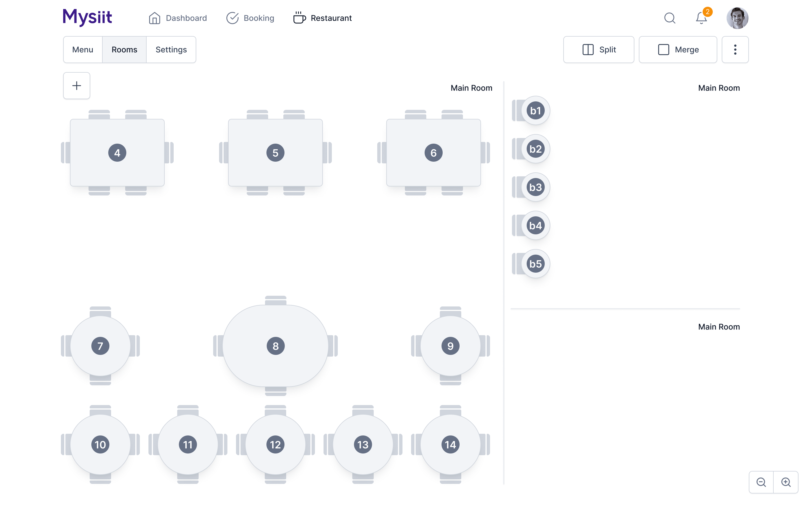Click the plus add table button
This screenshot has width=812, height=507.
[76, 86]
